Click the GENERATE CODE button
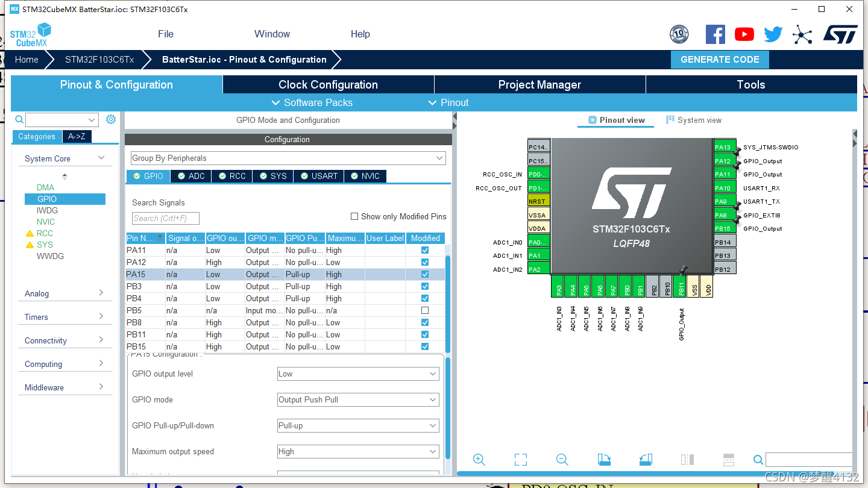Image resolution: width=868 pixels, height=488 pixels. [720, 60]
